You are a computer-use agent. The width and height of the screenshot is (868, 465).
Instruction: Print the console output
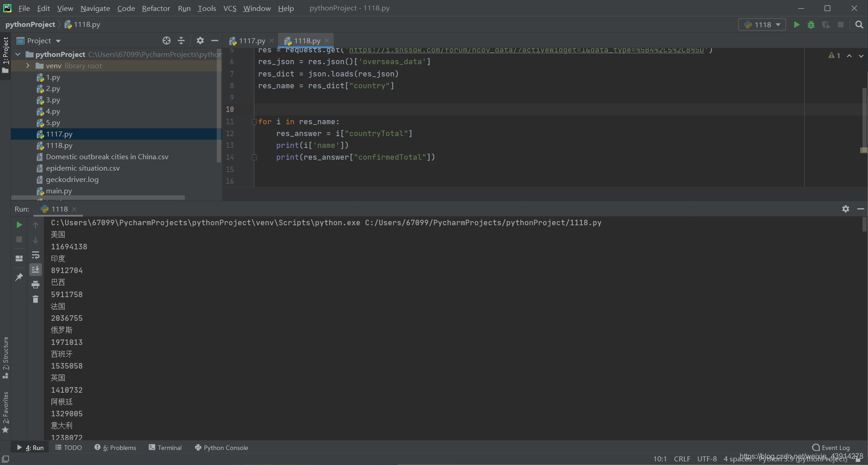click(36, 285)
